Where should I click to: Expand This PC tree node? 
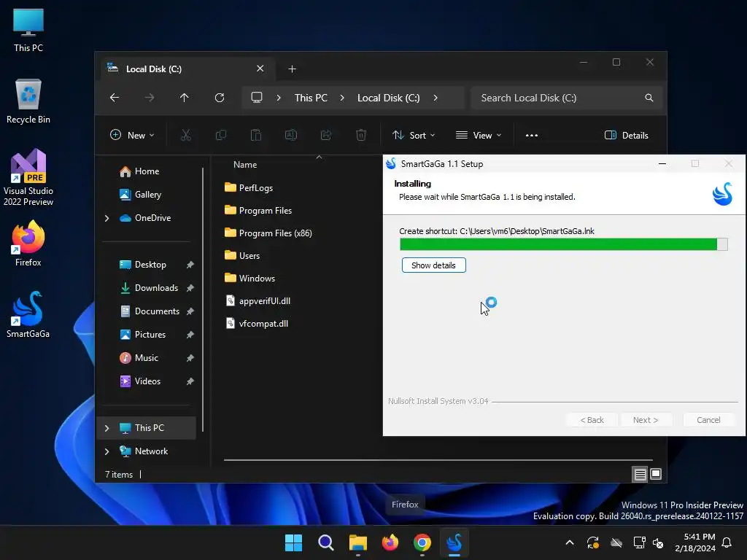click(107, 428)
